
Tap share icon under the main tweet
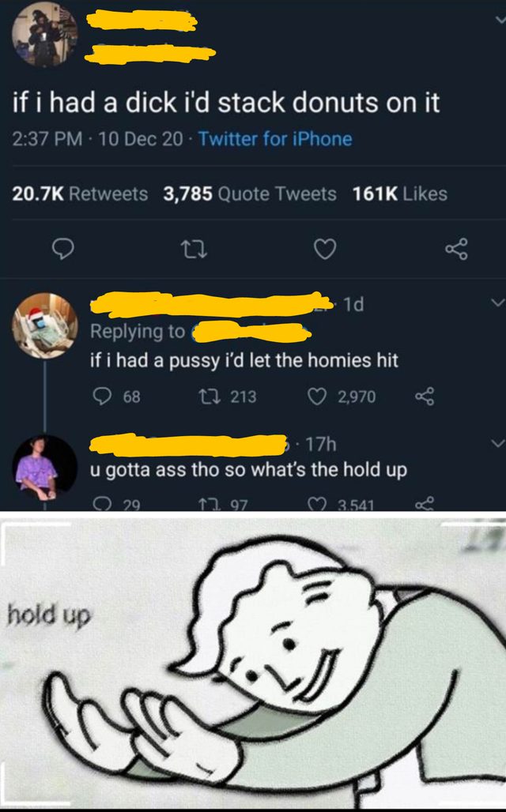(x=456, y=249)
